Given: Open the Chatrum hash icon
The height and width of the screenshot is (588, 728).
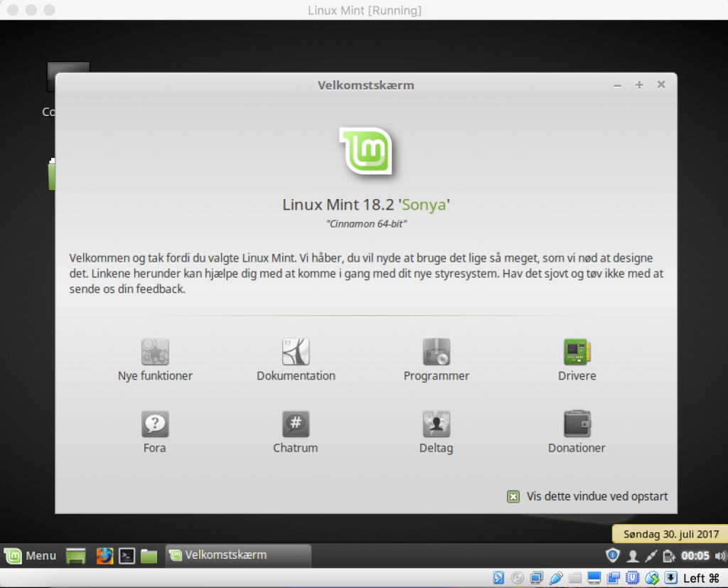Looking at the screenshot, I should point(296,424).
